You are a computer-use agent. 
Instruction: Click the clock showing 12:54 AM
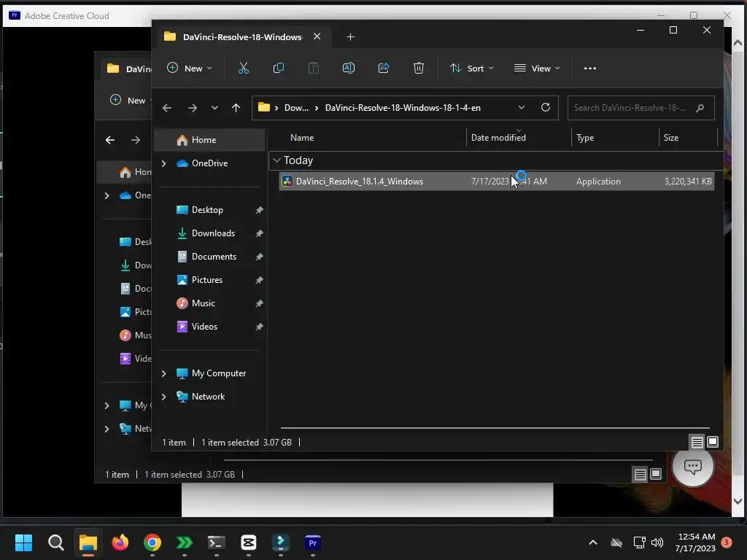[696, 537]
